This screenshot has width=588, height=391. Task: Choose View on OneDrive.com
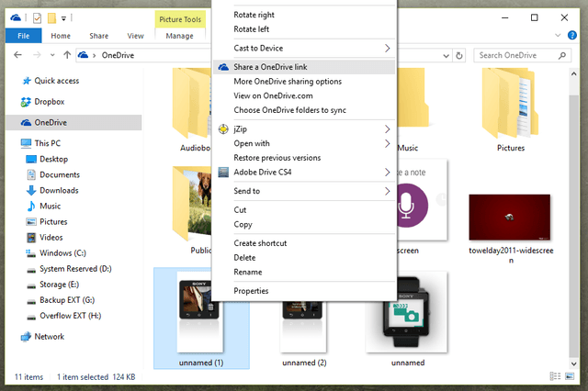point(304,95)
